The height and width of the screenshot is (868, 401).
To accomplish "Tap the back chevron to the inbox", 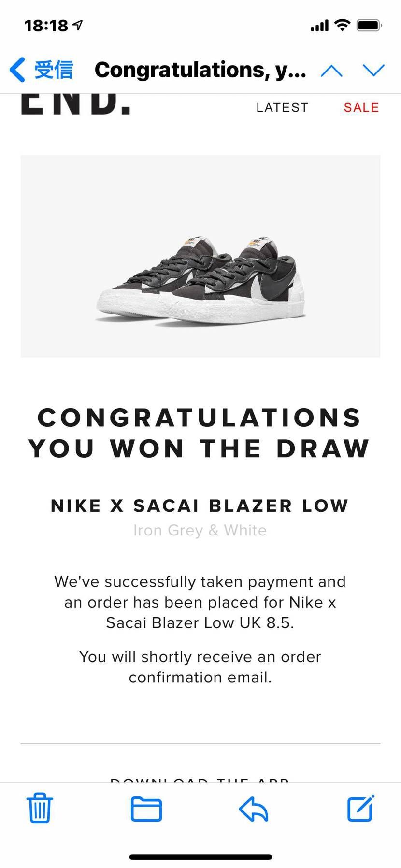I will [x=17, y=70].
